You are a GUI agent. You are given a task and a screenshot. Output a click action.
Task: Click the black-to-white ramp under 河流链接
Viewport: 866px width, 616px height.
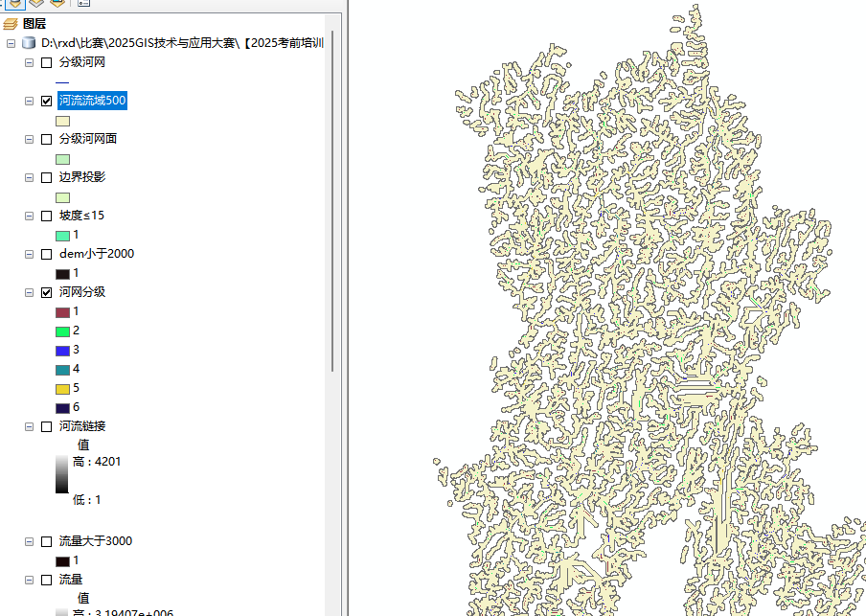62,474
